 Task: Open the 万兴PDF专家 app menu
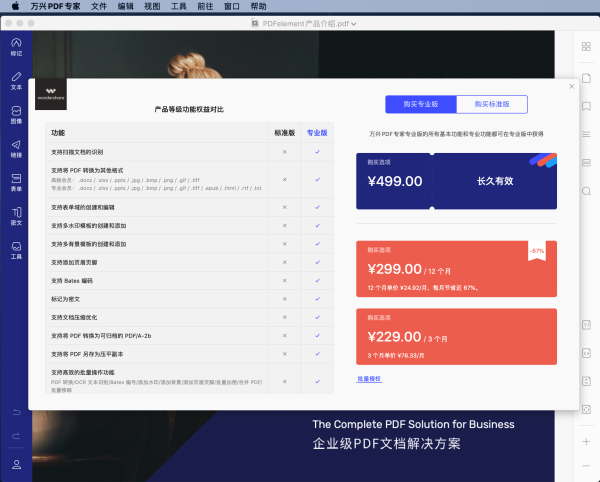tap(55, 6)
